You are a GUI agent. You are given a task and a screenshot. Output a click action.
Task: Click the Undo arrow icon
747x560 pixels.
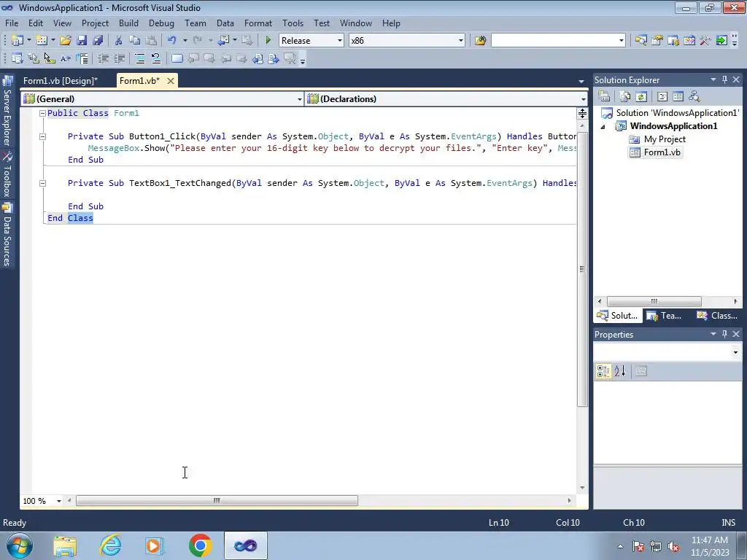pyautogui.click(x=172, y=41)
